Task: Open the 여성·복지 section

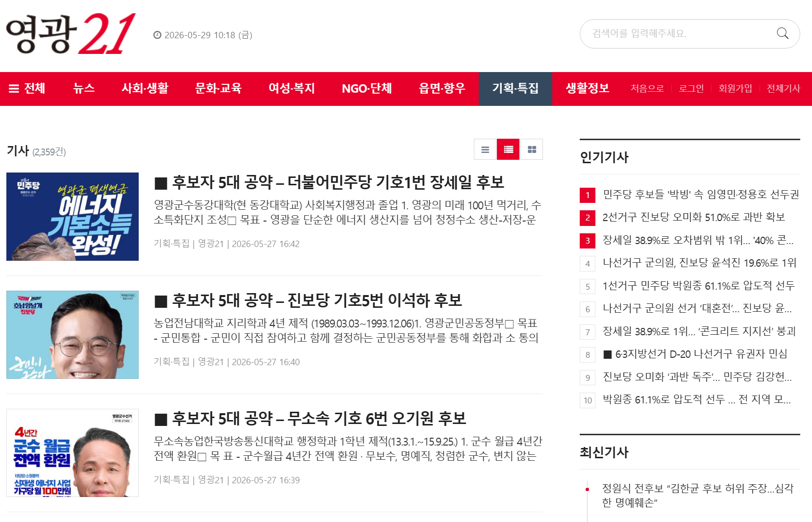Action: [292, 89]
